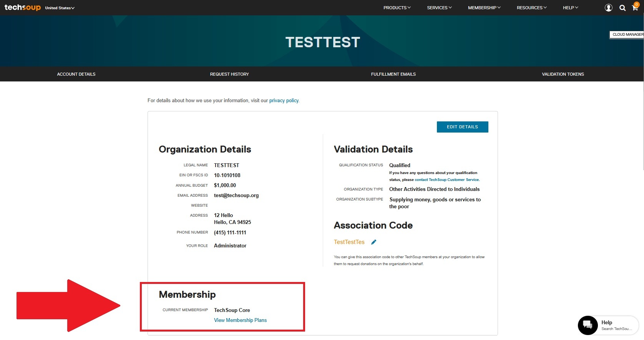The height and width of the screenshot is (340, 644).
Task: Select the EIN value 10-1010108
Action: [227, 175]
